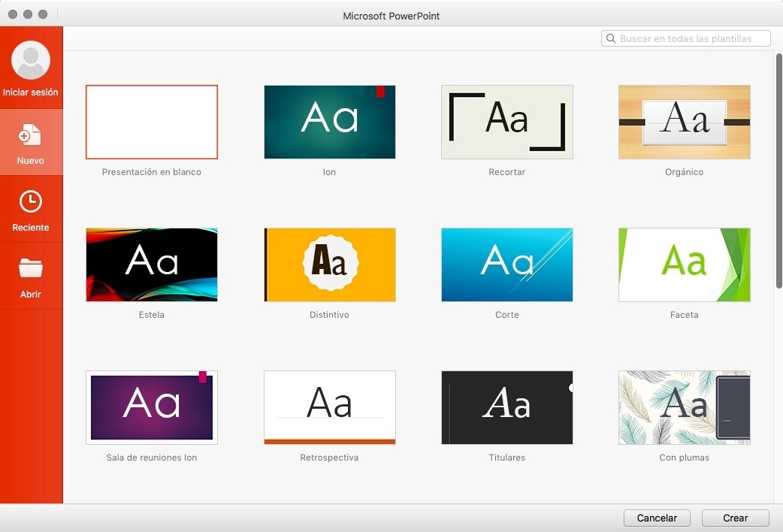783x532 pixels.
Task: Click the Sala de reuniones Ion label
Action: coord(152,458)
